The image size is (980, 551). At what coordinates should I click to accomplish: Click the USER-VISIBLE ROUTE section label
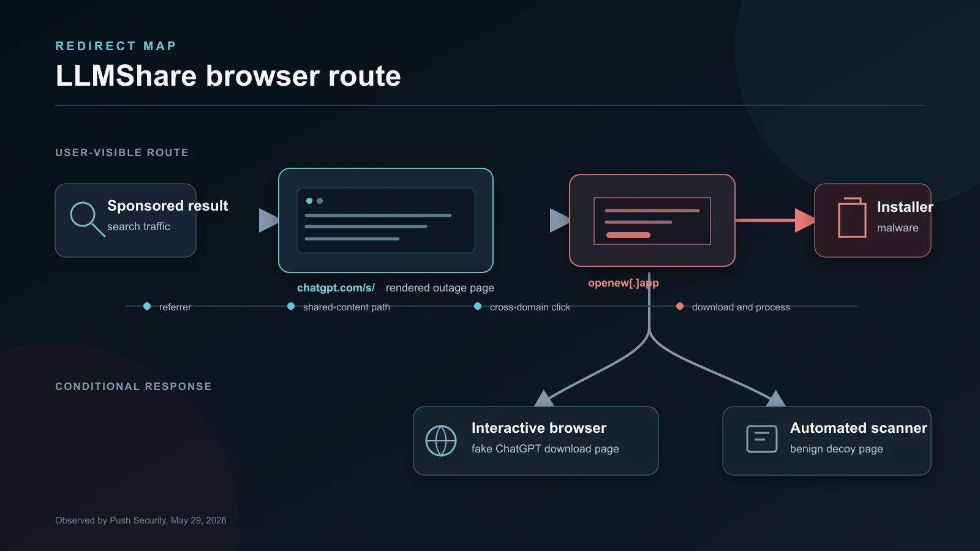122,152
